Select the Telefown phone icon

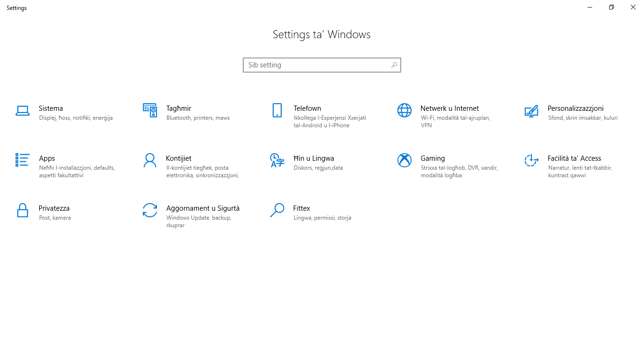point(277,110)
